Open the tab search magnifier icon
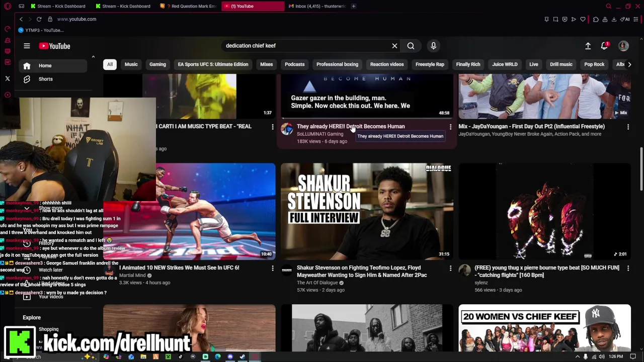Image resolution: width=644 pixels, height=362 pixels. (x=608, y=6)
